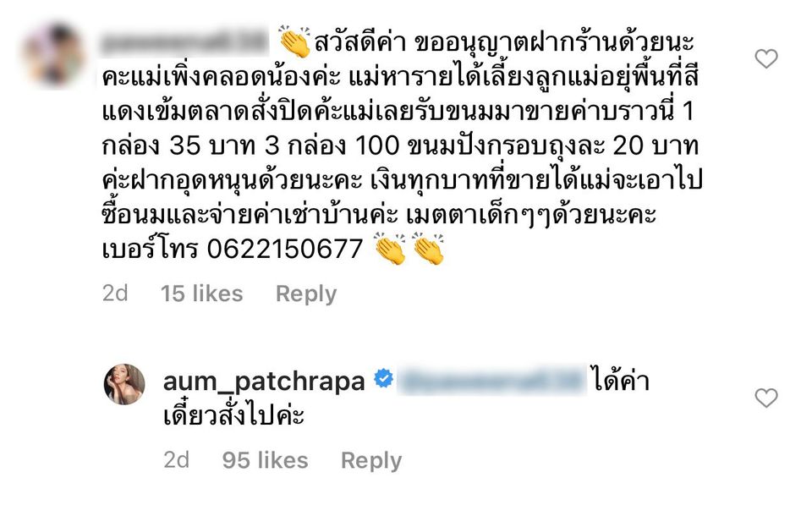Click the 2d timestamp under aum_patchrapa's reply

177,460
